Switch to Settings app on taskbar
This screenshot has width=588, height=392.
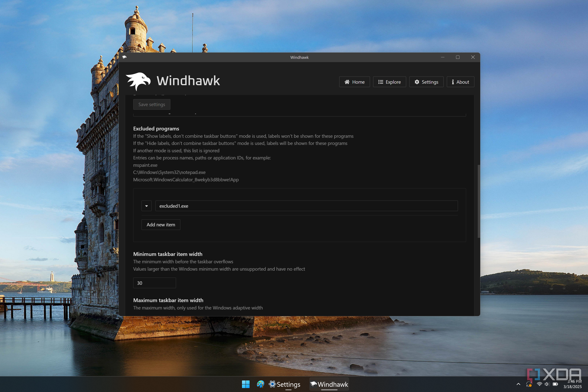[x=285, y=384]
